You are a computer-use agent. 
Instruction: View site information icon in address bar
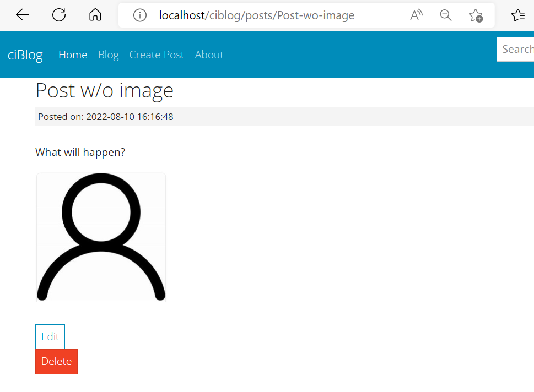[139, 15]
